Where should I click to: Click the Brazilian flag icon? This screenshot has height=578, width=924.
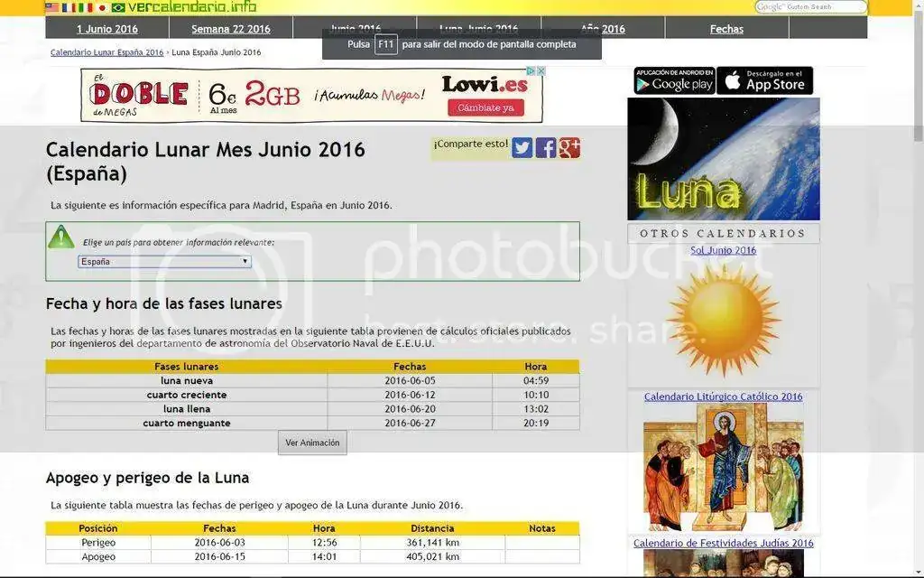(x=118, y=7)
